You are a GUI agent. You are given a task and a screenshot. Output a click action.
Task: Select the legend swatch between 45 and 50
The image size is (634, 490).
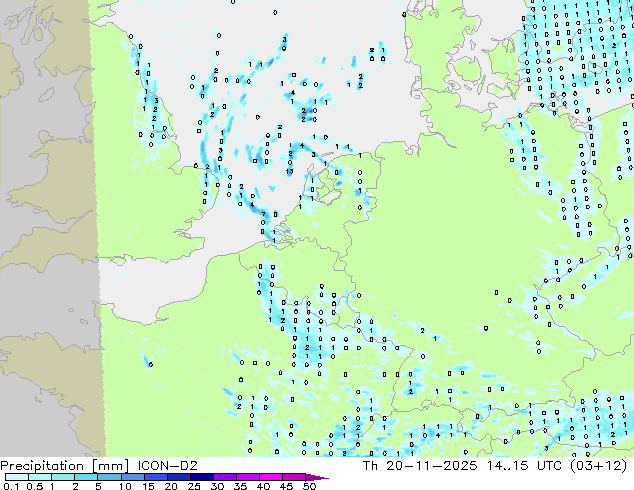(x=294, y=477)
